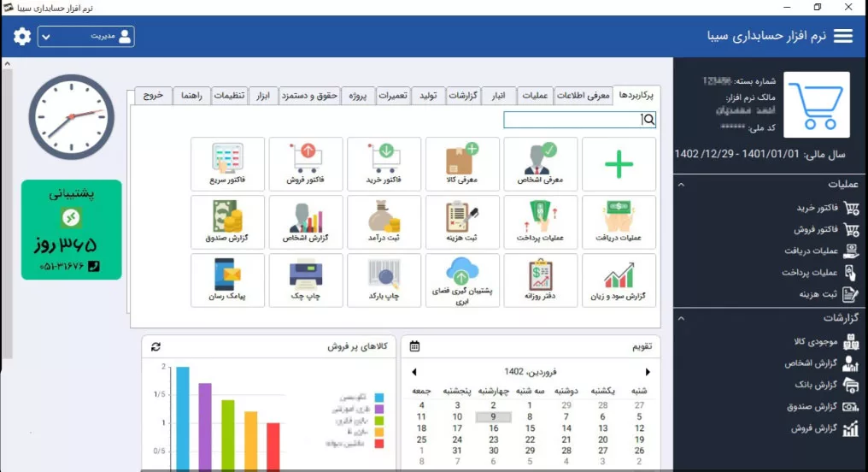
Task: Open ثبت هزینه tile in shortcuts grid
Action: 462,222
